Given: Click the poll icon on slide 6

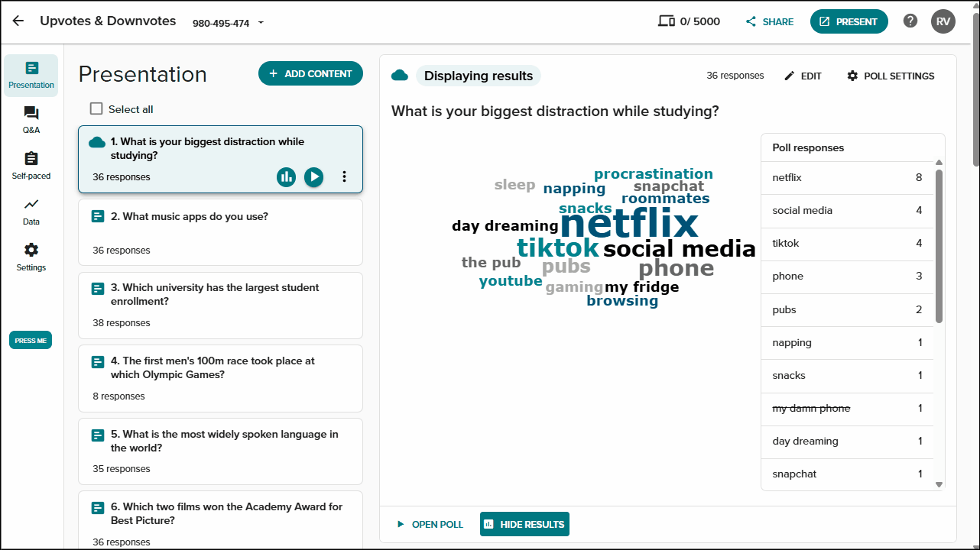Looking at the screenshot, I should (x=98, y=508).
